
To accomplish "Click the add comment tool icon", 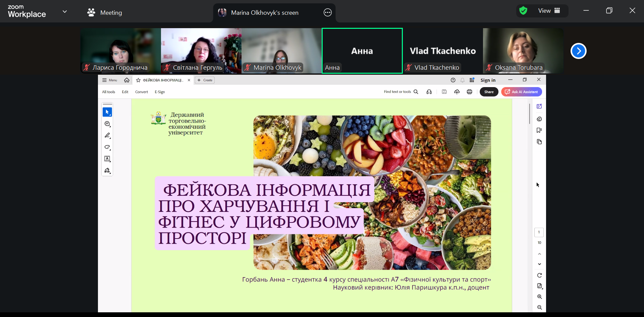I will click(x=107, y=124).
